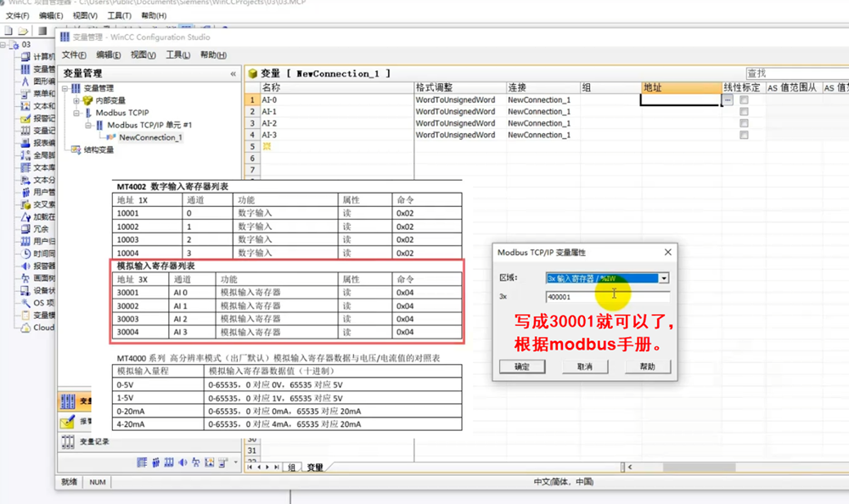Select 变量记录 navigation bar icon
The image size is (849, 504).
click(68, 442)
